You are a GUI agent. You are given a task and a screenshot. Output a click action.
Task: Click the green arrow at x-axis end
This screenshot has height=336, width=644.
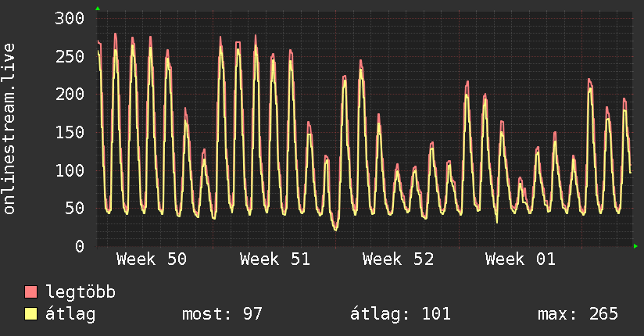point(635,246)
